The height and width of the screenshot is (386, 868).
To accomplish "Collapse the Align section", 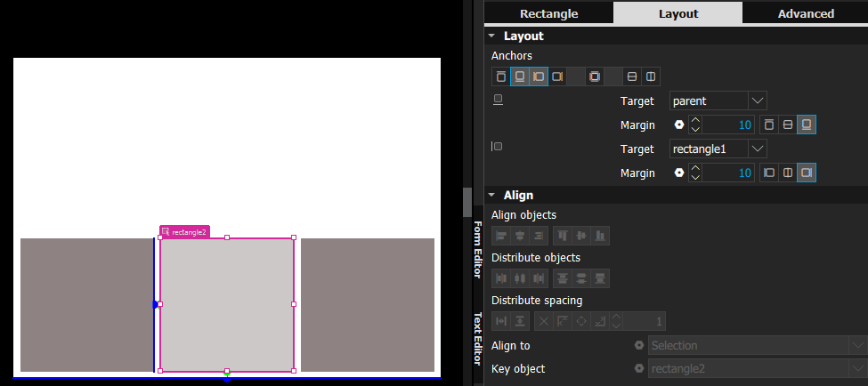I will tap(491, 195).
